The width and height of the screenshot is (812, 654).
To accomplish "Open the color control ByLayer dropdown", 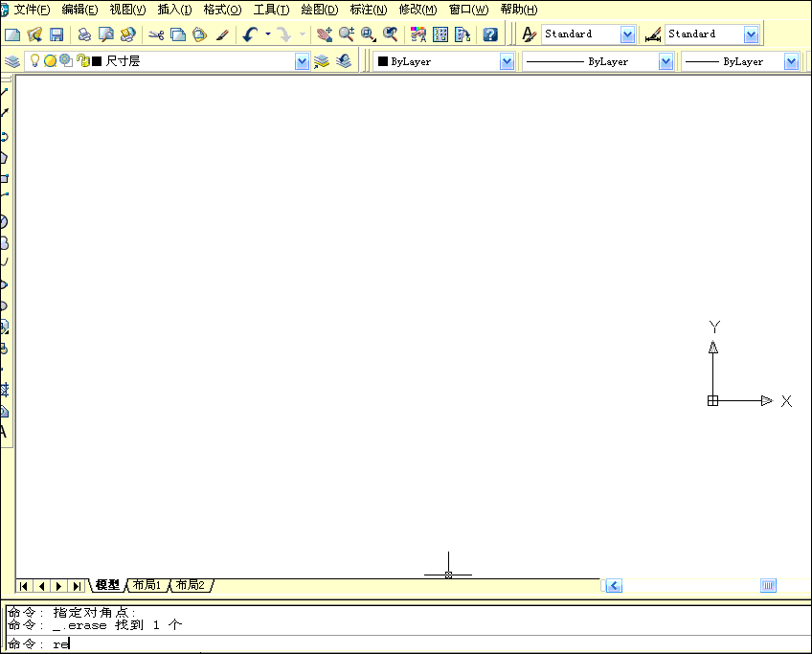I will [507, 61].
